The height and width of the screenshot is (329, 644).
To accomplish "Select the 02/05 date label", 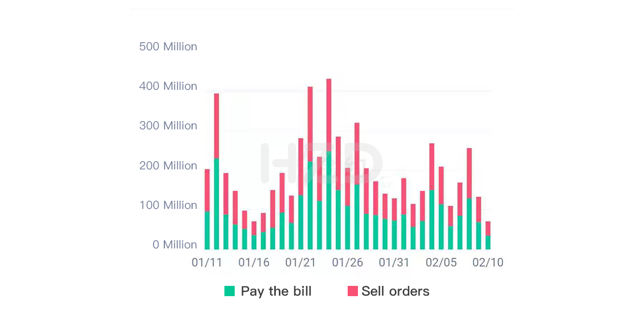I will [441, 263].
